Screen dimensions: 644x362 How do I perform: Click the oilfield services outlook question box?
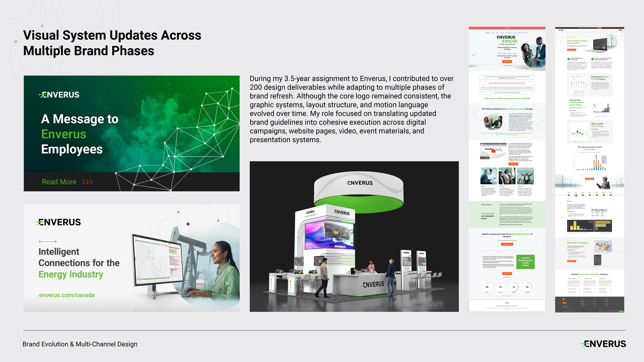coord(507,88)
